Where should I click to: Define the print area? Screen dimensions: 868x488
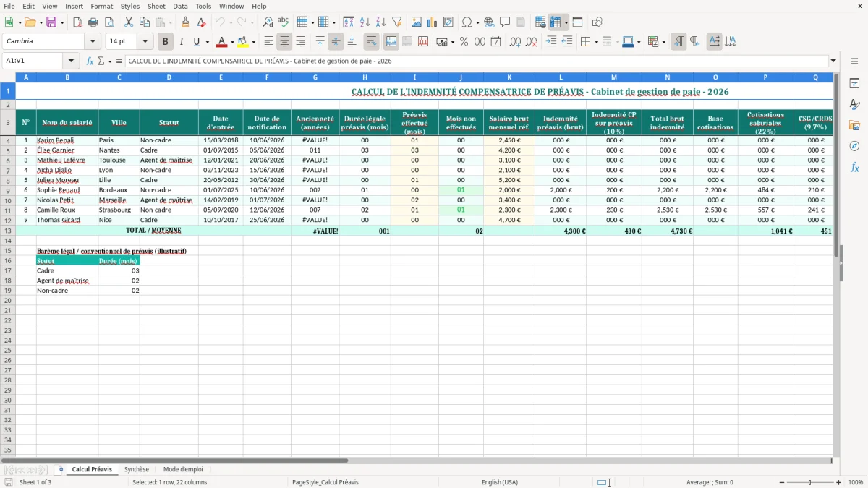540,22
